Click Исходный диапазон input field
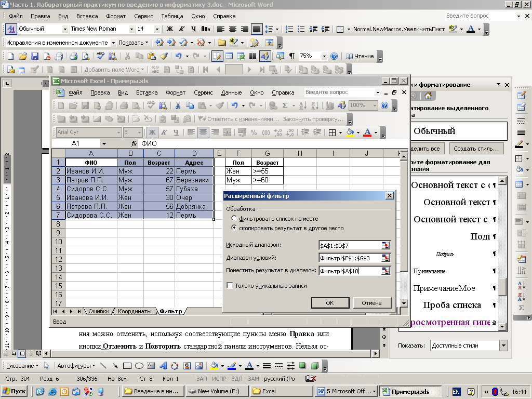 coord(350,245)
